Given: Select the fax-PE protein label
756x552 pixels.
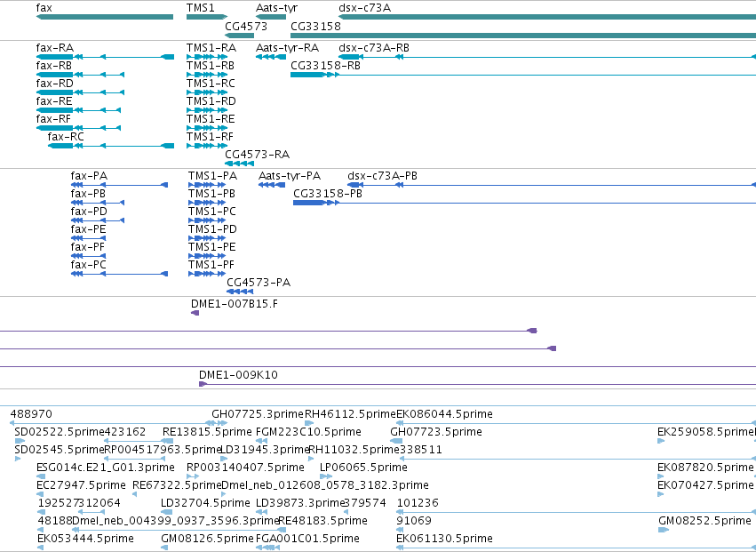Looking at the screenshot, I should click(x=89, y=229).
